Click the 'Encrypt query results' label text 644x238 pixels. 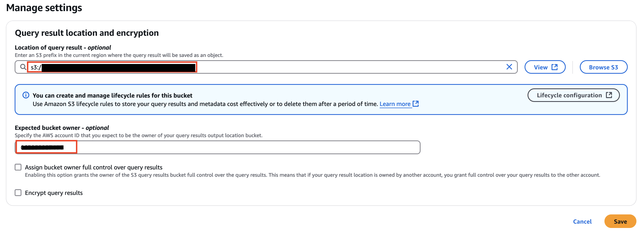coord(54,193)
